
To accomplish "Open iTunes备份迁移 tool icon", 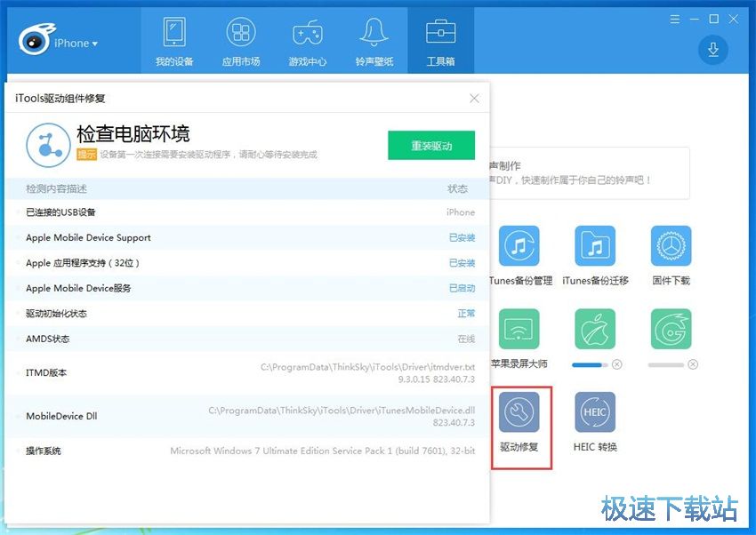I will tap(595, 246).
